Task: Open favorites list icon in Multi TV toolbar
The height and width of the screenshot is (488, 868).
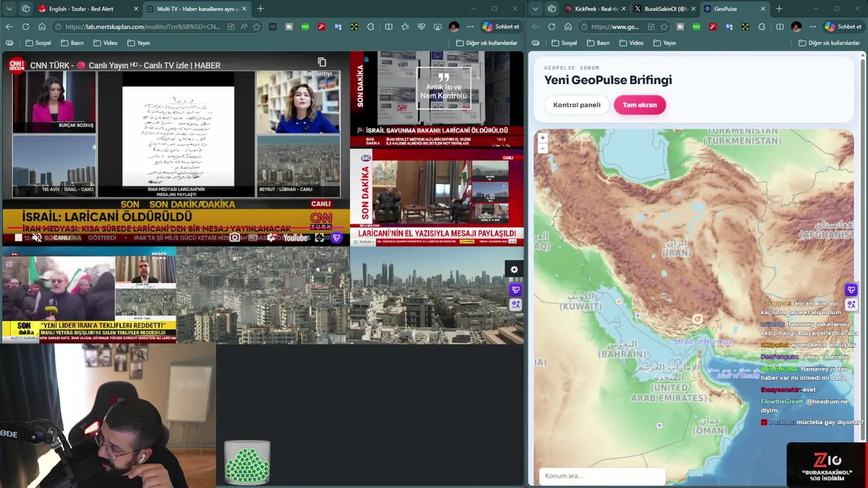Action: pos(405,26)
